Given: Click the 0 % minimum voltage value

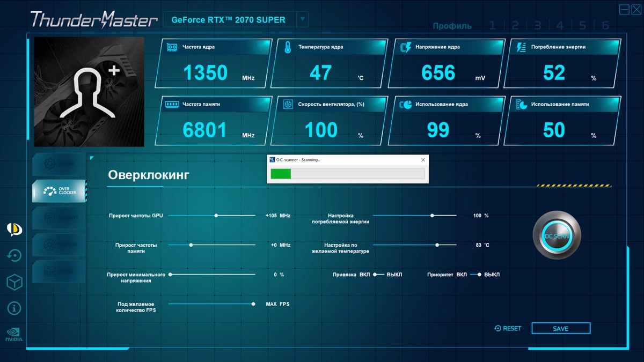Looking at the screenshot, I should tap(279, 275).
